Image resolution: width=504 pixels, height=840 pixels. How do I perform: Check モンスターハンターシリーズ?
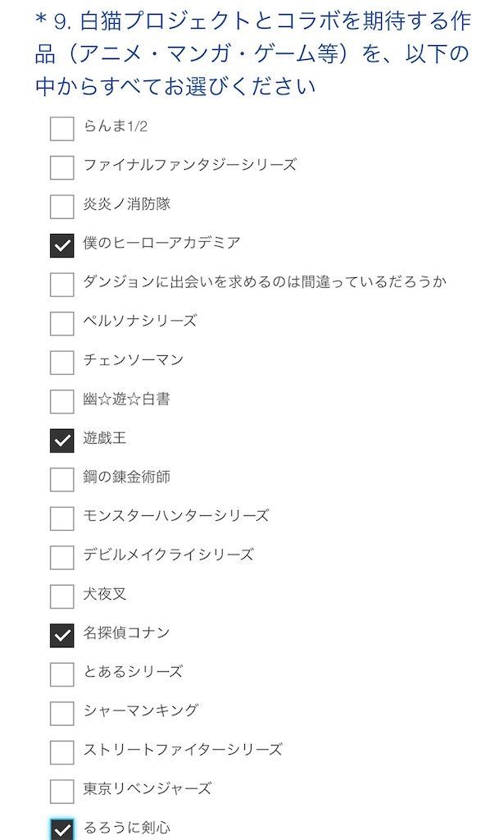(60, 517)
